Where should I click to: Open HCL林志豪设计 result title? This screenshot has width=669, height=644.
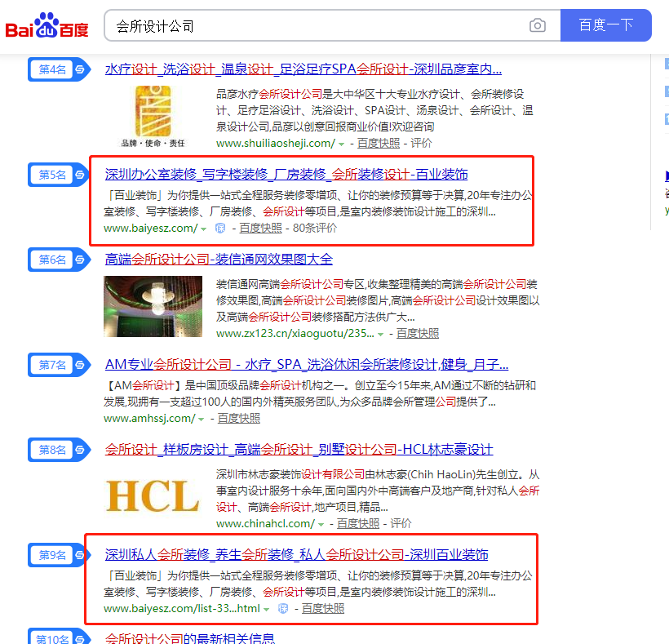pyautogui.click(x=299, y=450)
